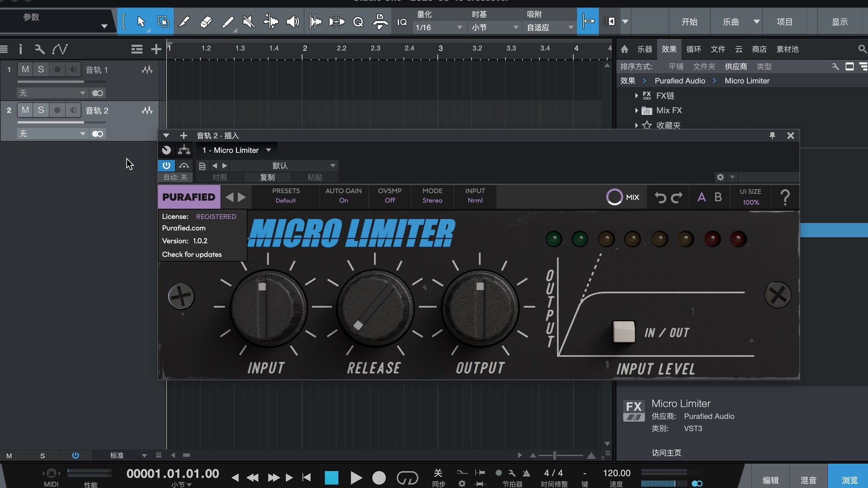Go to browser home icon
The image size is (868, 488).
coord(624,49)
